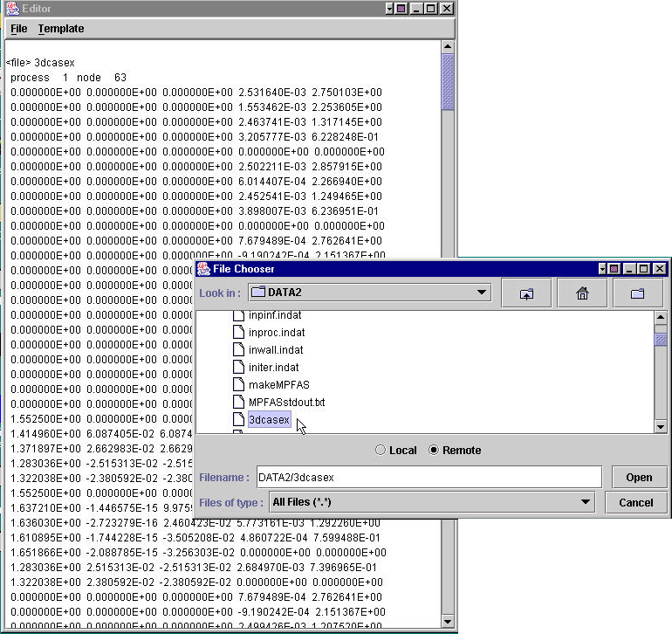Screen dimensions: 672x634
Task: Open the Template menu
Action: click(61, 29)
